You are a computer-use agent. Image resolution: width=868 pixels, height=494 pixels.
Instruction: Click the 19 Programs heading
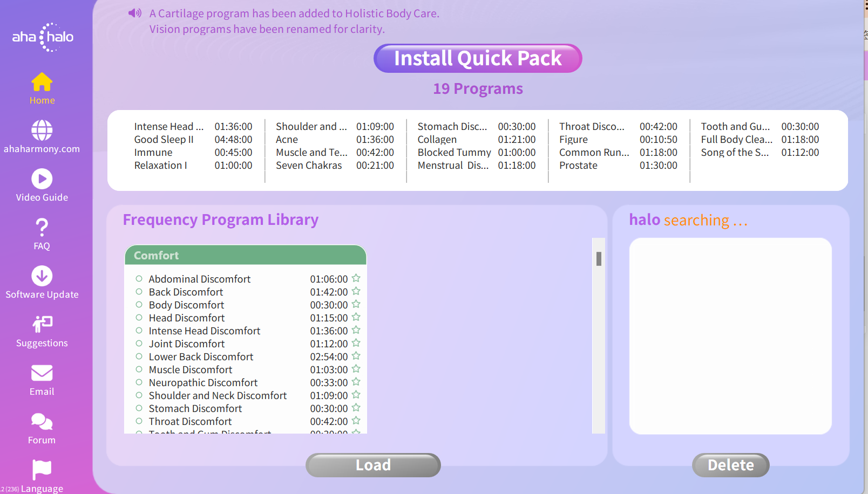pos(478,88)
